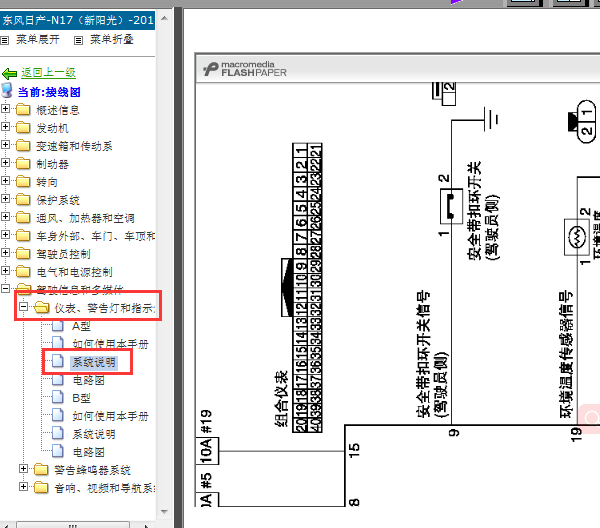
Task: Expand the 音响、视频和导航系 folder node
Action: click(x=23, y=487)
